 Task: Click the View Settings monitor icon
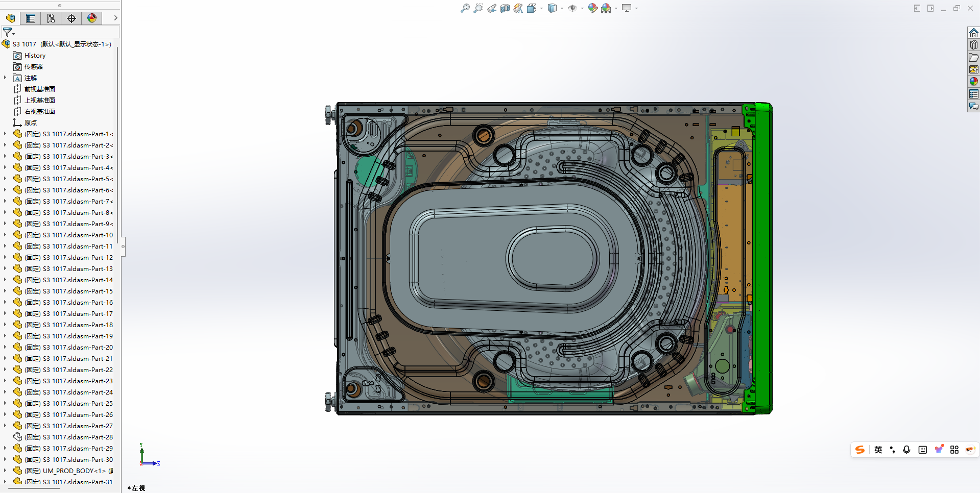627,8
